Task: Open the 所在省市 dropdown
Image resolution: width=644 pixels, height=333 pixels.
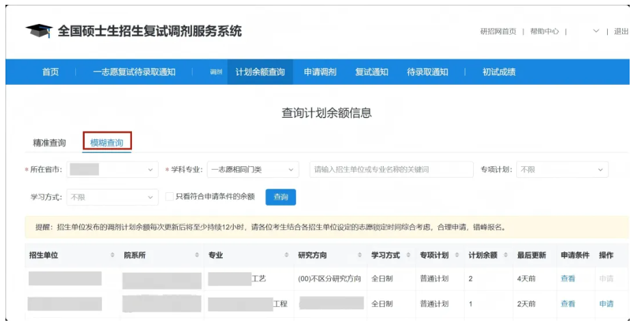Action: 112,170
